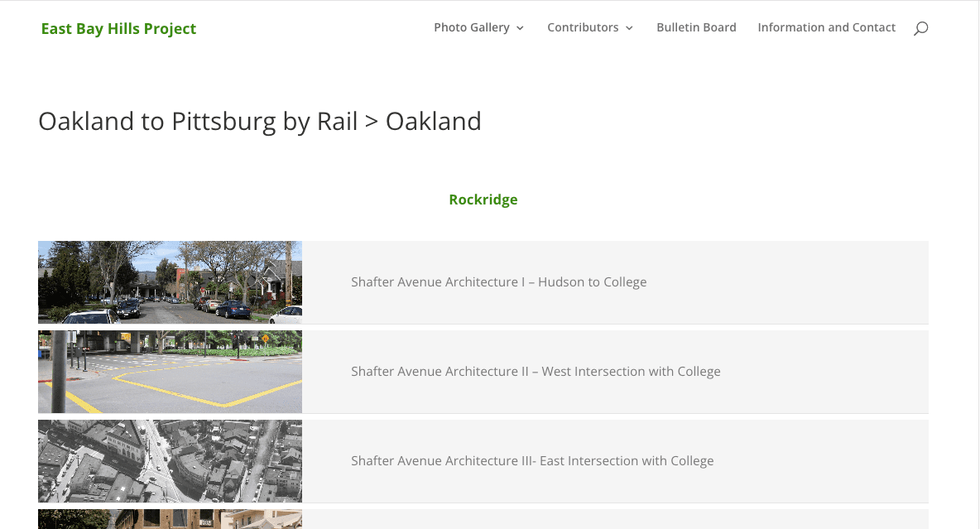Click the East Bay Hills Project site logo
Image resolution: width=980 pixels, height=529 pixels.
click(118, 28)
